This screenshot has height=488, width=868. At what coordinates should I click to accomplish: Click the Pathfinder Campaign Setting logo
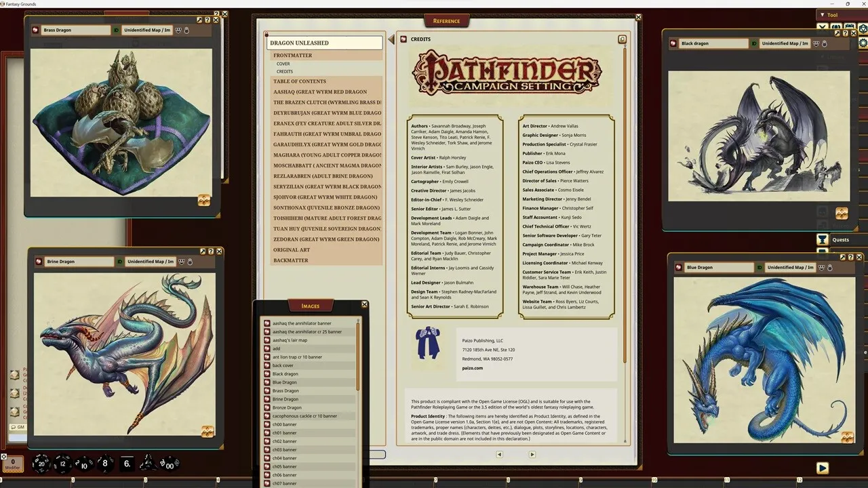(x=507, y=73)
